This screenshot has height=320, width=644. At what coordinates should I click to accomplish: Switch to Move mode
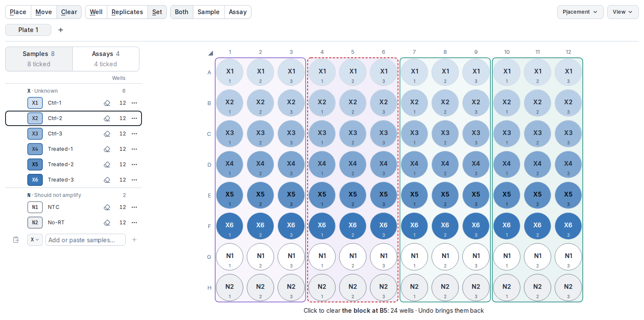tap(44, 12)
